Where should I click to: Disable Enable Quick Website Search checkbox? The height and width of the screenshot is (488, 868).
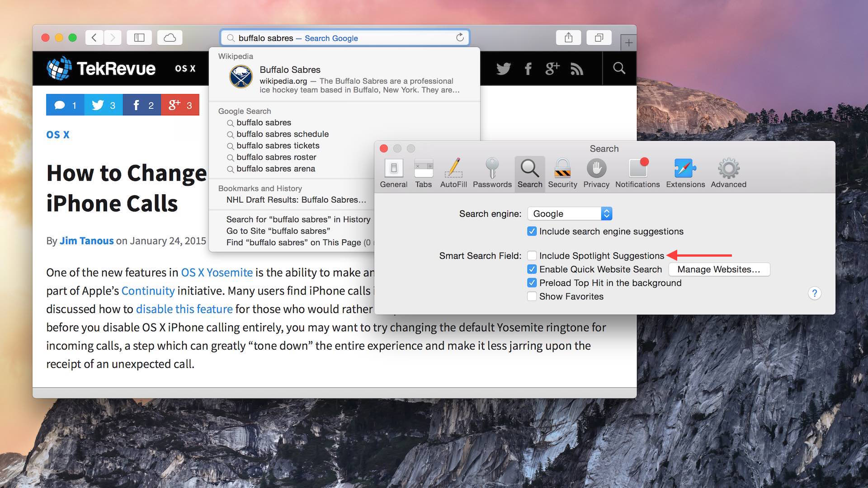click(x=532, y=269)
